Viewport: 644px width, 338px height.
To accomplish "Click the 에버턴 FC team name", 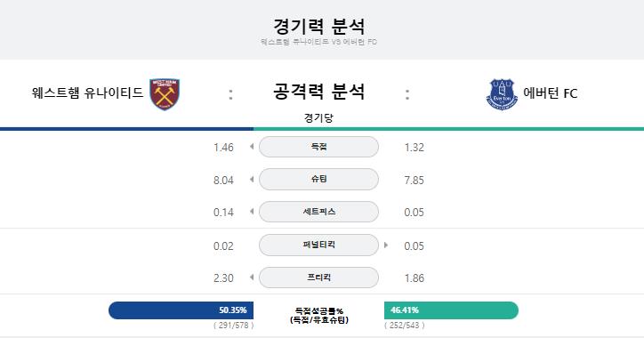I will (551, 93).
